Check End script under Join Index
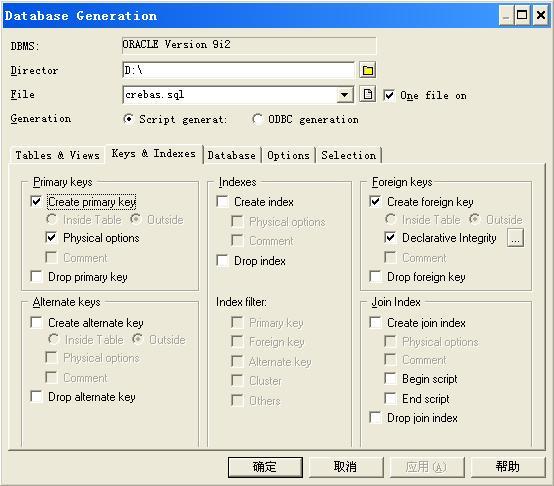The width and height of the screenshot is (554, 486). pos(390,398)
